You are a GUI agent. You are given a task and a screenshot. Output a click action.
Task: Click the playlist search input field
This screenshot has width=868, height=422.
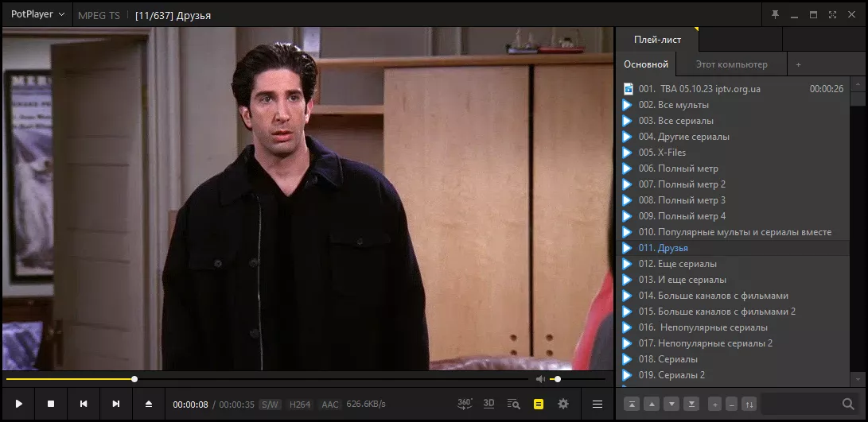[x=800, y=405]
